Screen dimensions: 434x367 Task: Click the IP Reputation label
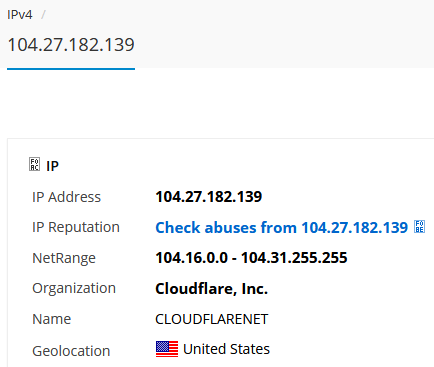click(x=76, y=227)
